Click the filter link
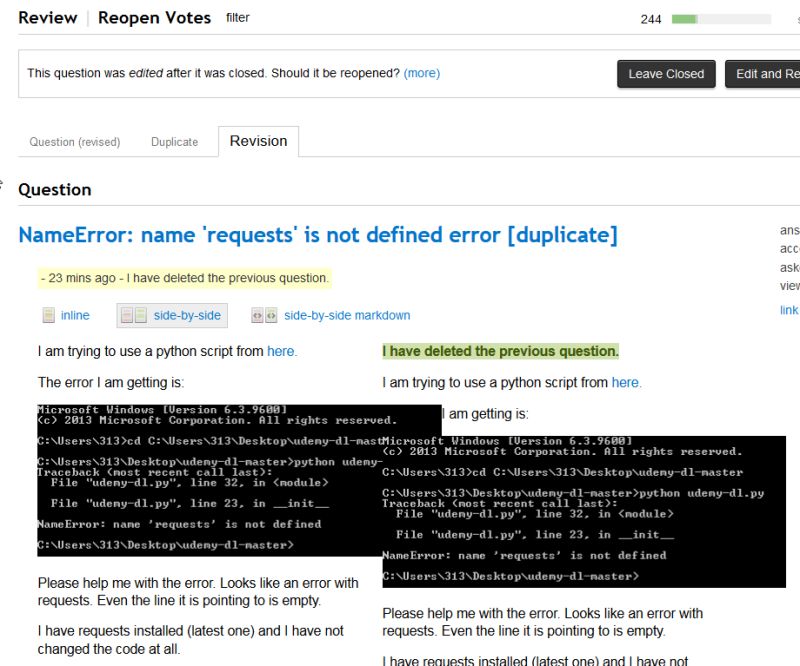Screen dimensions: 800x666 tap(238, 18)
